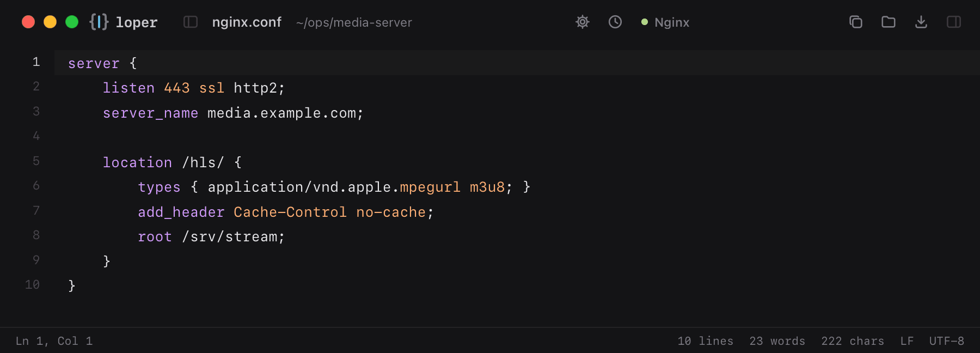Click the nginx.conf file name
The height and width of the screenshot is (353, 980).
247,22
